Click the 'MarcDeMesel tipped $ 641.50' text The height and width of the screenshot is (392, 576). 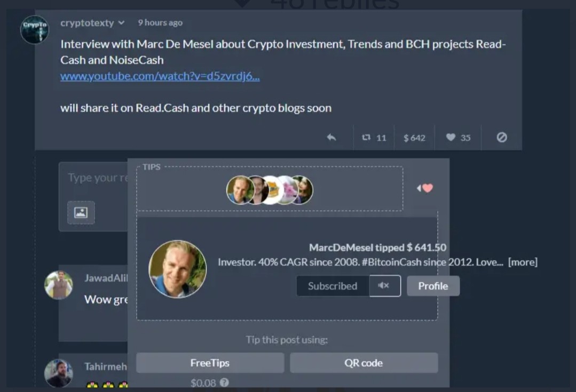pyautogui.click(x=377, y=247)
